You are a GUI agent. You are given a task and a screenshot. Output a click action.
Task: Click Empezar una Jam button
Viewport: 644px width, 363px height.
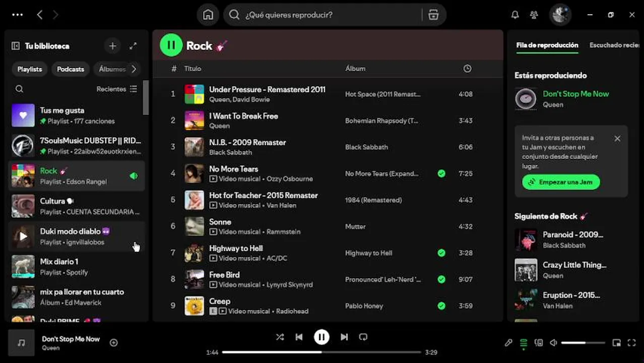click(561, 182)
